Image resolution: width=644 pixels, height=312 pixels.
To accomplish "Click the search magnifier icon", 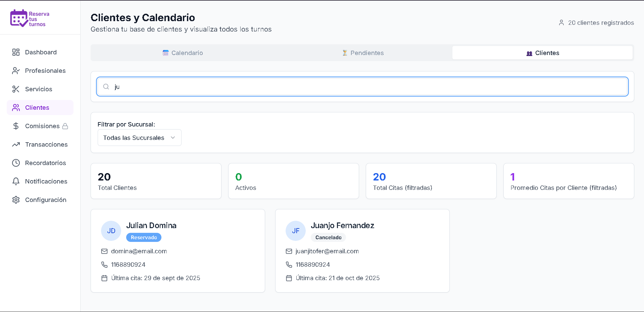I will coord(106,87).
